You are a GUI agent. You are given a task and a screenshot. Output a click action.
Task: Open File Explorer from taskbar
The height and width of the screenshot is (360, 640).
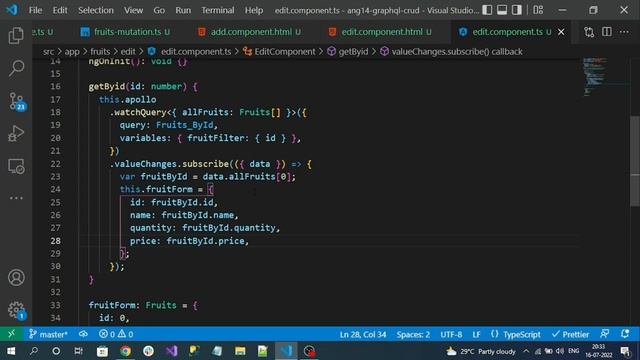240,351
